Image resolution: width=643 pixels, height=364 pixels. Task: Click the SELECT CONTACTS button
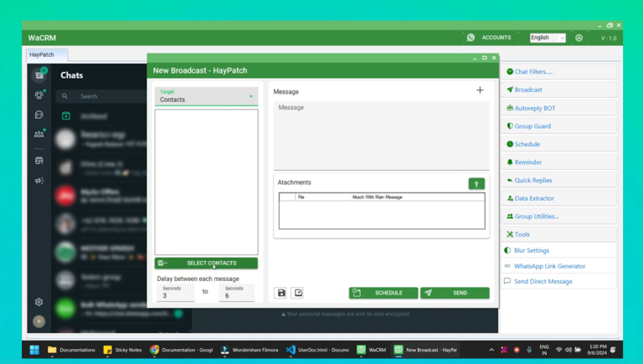206,263
